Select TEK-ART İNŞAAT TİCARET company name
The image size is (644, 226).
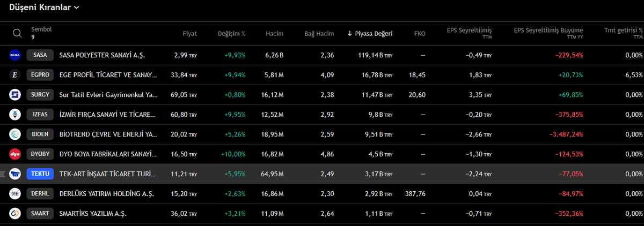(108, 174)
